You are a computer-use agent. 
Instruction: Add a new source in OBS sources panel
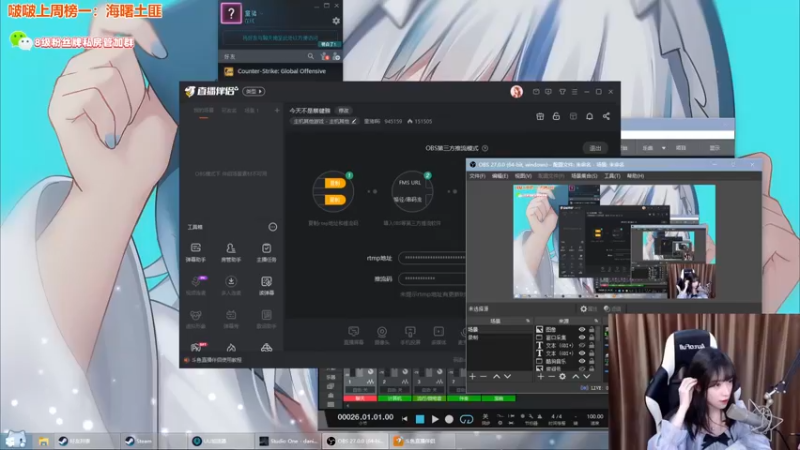click(x=541, y=377)
